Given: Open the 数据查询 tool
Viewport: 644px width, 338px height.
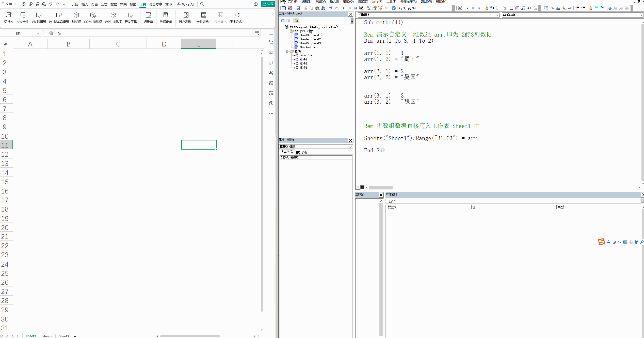Looking at the screenshot, I should point(165,18).
